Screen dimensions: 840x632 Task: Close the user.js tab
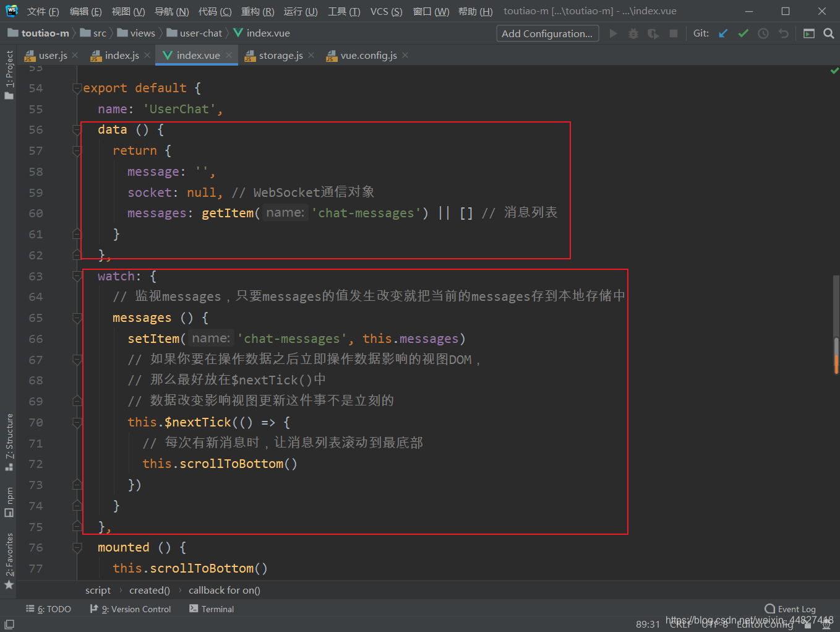tap(75, 55)
